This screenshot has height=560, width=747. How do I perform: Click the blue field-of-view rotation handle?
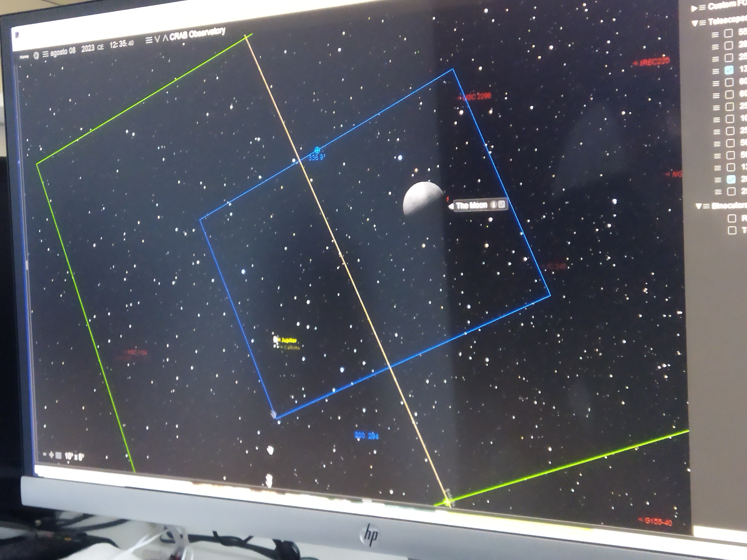tap(317, 150)
